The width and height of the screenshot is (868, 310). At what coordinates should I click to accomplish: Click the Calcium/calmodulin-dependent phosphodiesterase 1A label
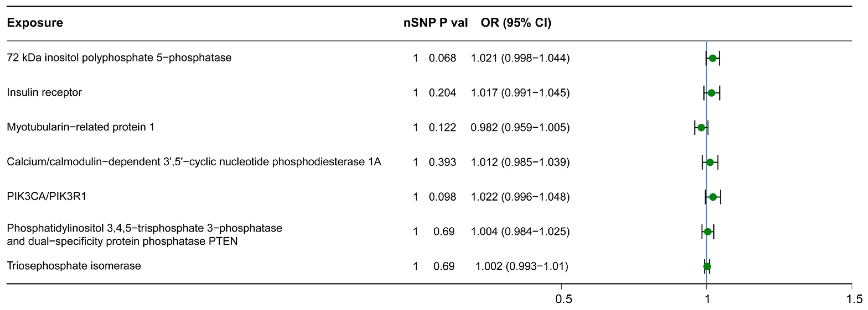pyautogui.click(x=194, y=162)
